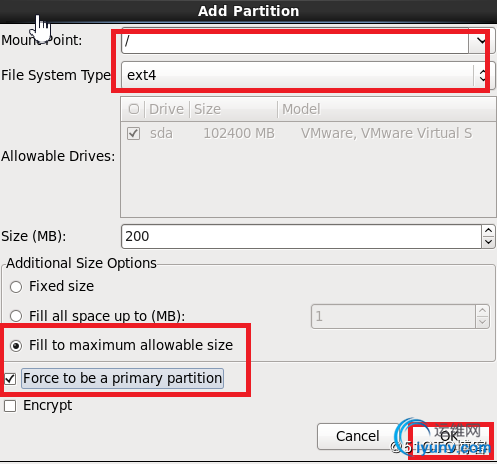Decrease Size (MB) with down arrow

(x=488, y=242)
